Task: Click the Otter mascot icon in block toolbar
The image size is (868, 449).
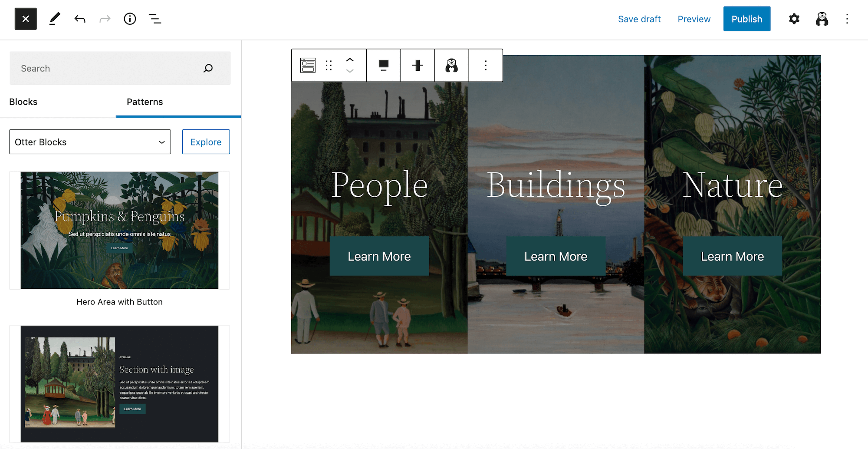Action: 451,65
